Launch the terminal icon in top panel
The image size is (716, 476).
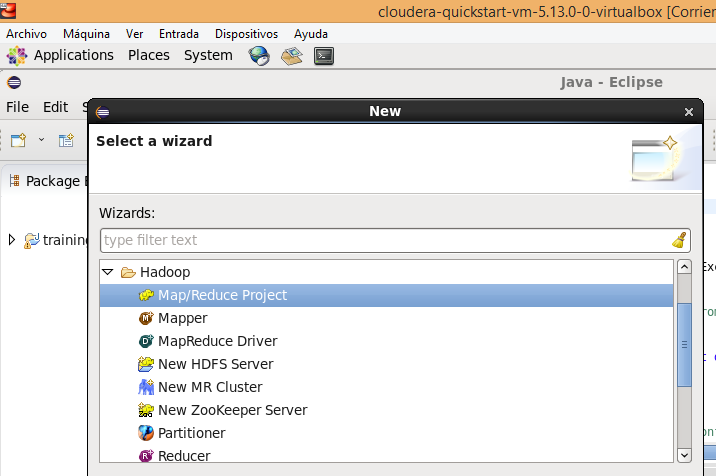coord(324,56)
